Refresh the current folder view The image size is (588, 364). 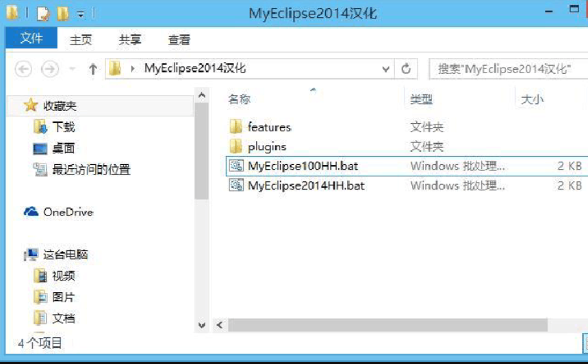point(406,69)
